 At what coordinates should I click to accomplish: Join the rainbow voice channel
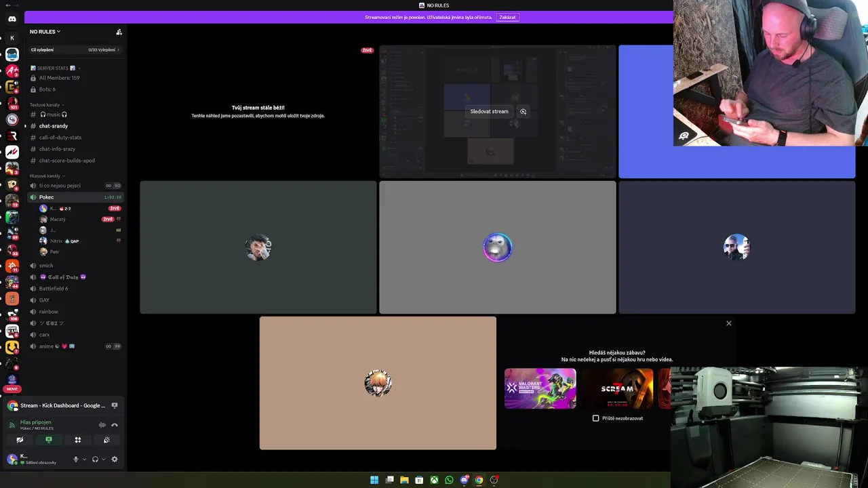(75, 312)
